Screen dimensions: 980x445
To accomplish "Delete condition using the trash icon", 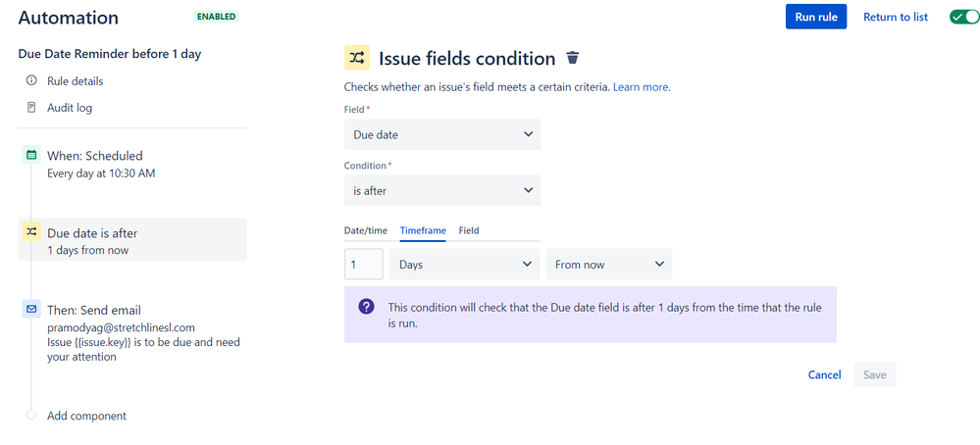I will 573,58.
